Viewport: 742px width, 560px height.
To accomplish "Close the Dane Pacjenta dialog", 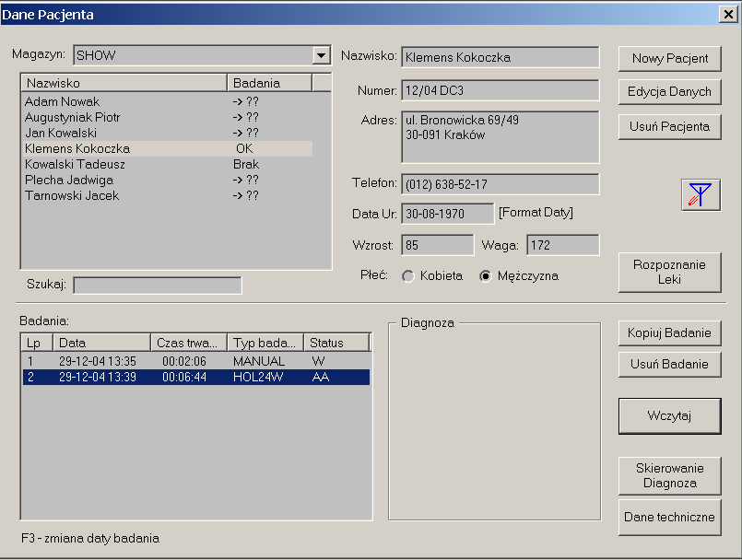I will coord(728,14).
